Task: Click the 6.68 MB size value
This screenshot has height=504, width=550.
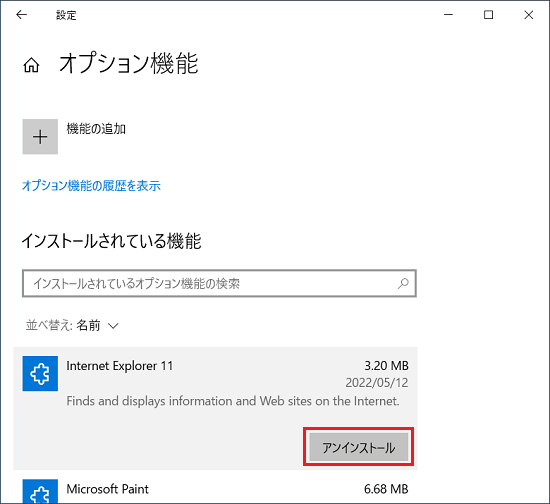Action: click(x=386, y=489)
